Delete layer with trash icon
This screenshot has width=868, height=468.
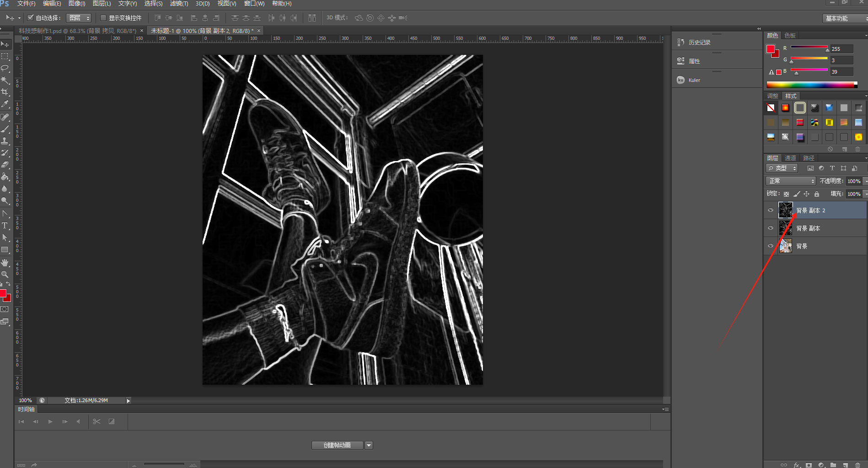pos(857,465)
